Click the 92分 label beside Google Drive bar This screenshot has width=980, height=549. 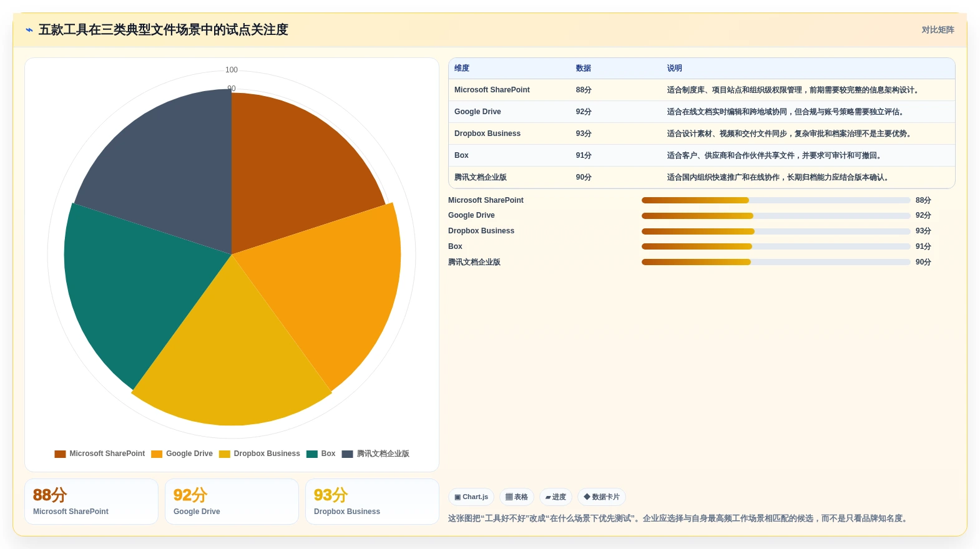[923, 215]
